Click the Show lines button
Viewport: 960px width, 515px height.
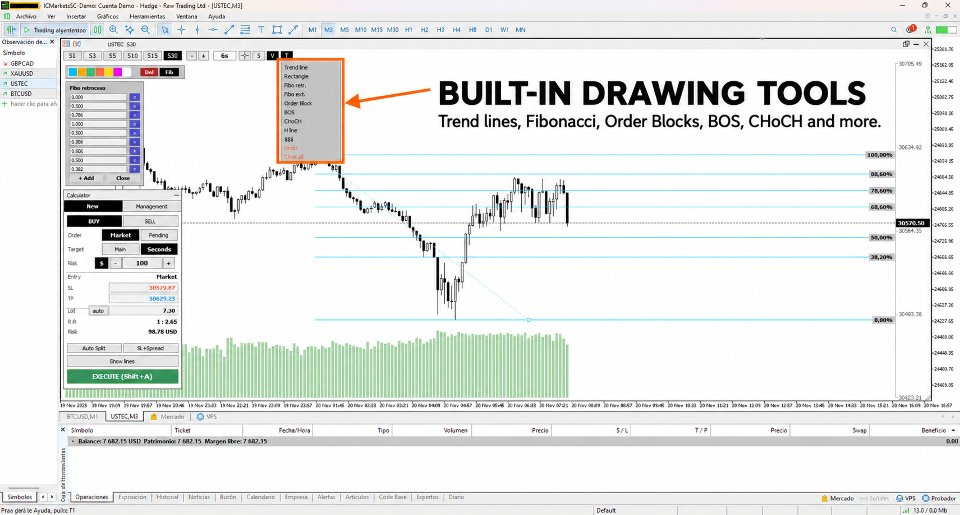(122, 361)
